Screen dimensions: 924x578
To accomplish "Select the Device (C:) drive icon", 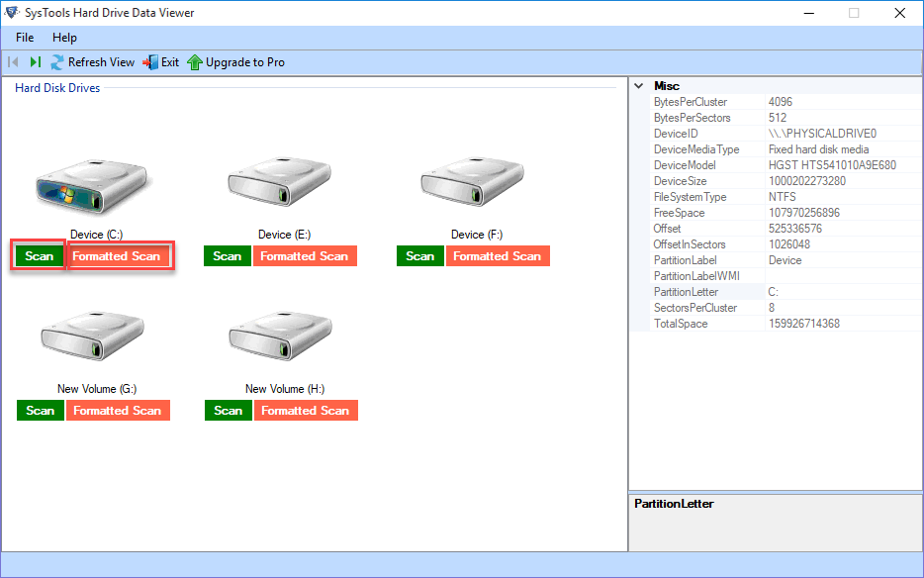I will coord(91,186).
